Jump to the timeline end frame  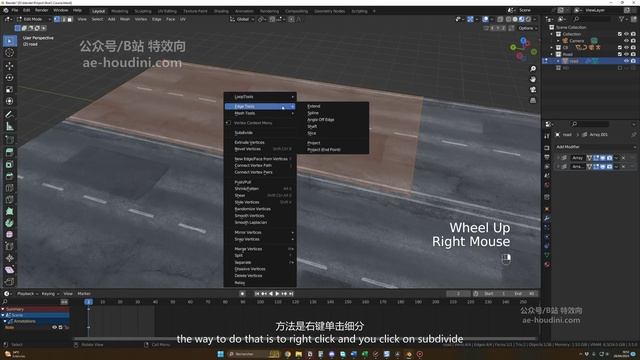coord(291,294)
